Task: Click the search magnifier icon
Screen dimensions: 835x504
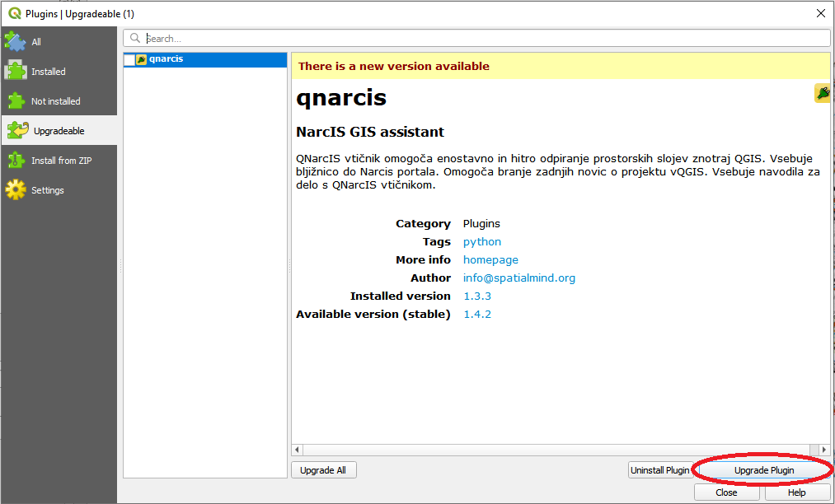Action: [x=136, y=37]
